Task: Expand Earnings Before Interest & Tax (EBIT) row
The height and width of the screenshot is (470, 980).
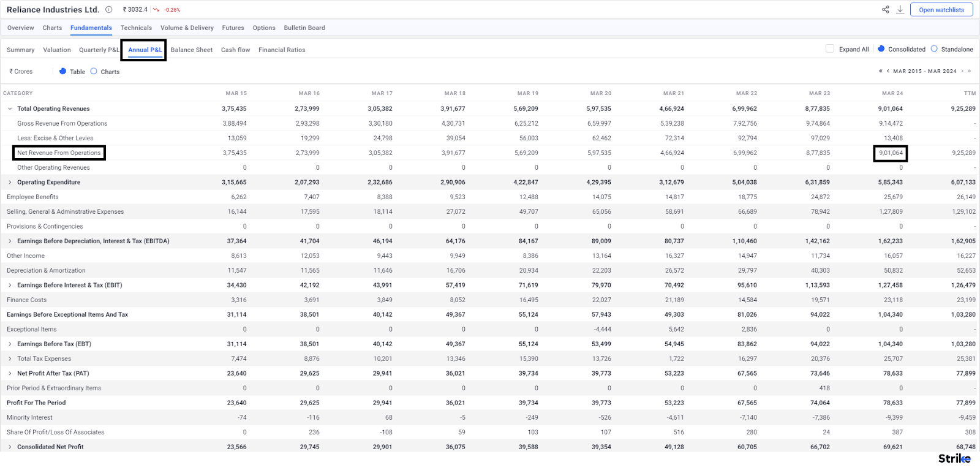Action: tap(10, 285)
